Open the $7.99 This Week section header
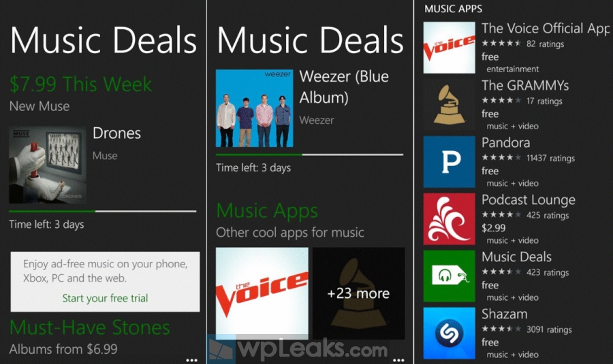613x364 pixels. [80, 84]
